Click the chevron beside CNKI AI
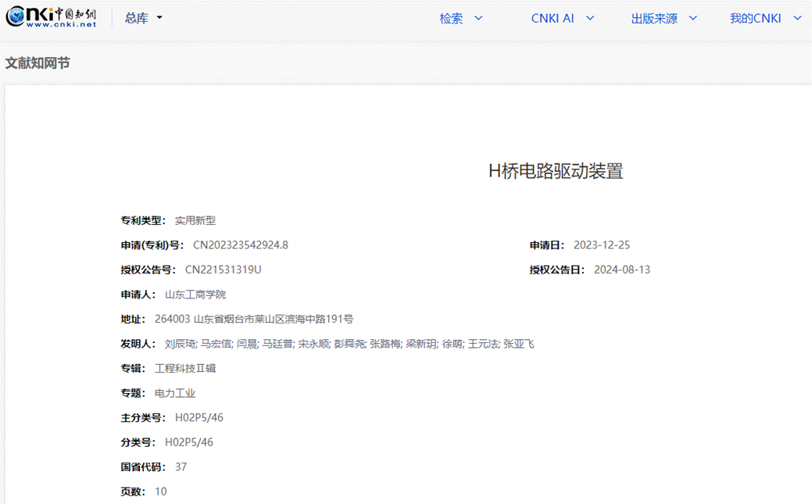 [x=590, y=18]
